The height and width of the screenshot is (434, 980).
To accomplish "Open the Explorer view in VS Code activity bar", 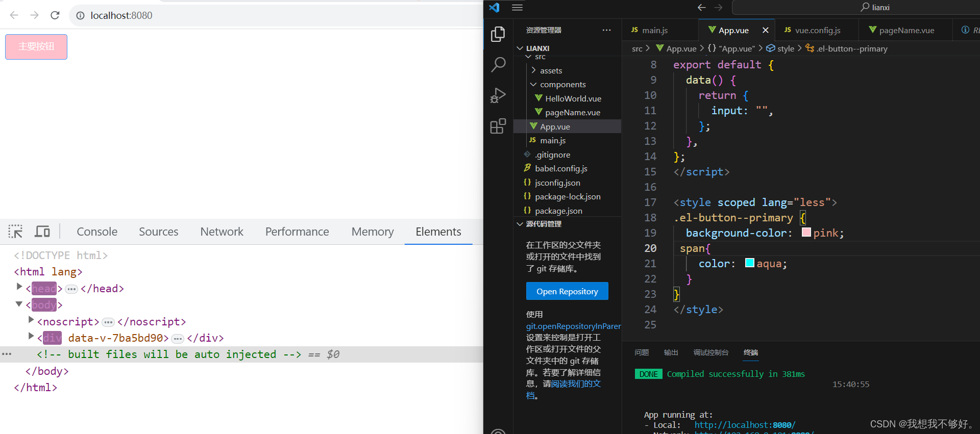I will (498, 34).
